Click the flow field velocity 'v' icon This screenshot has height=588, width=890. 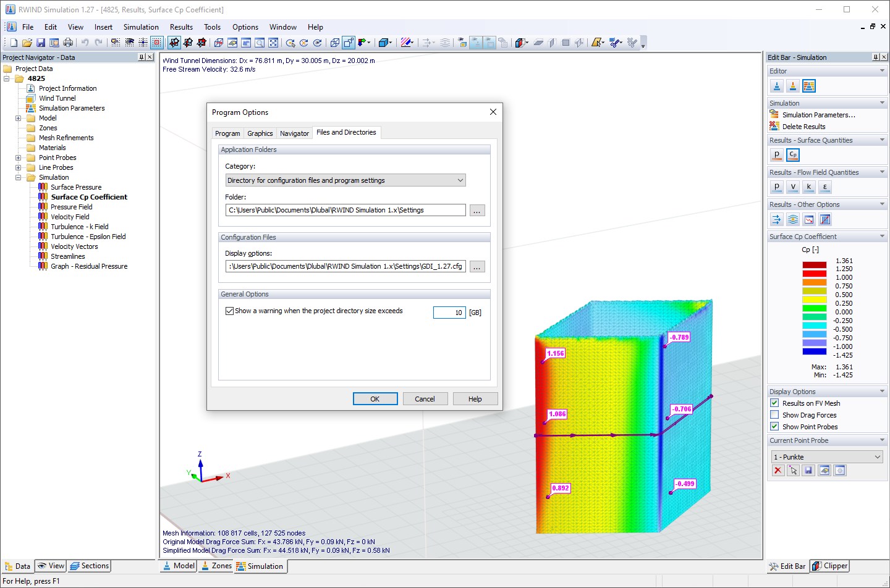tap(793, 187)
